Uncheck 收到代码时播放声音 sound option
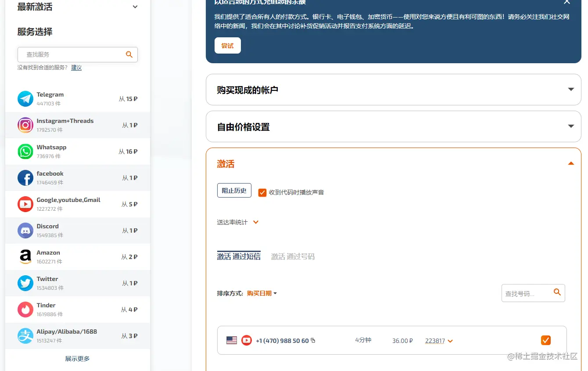The width and height of the screenshot is (588, 371). point(262,192)
